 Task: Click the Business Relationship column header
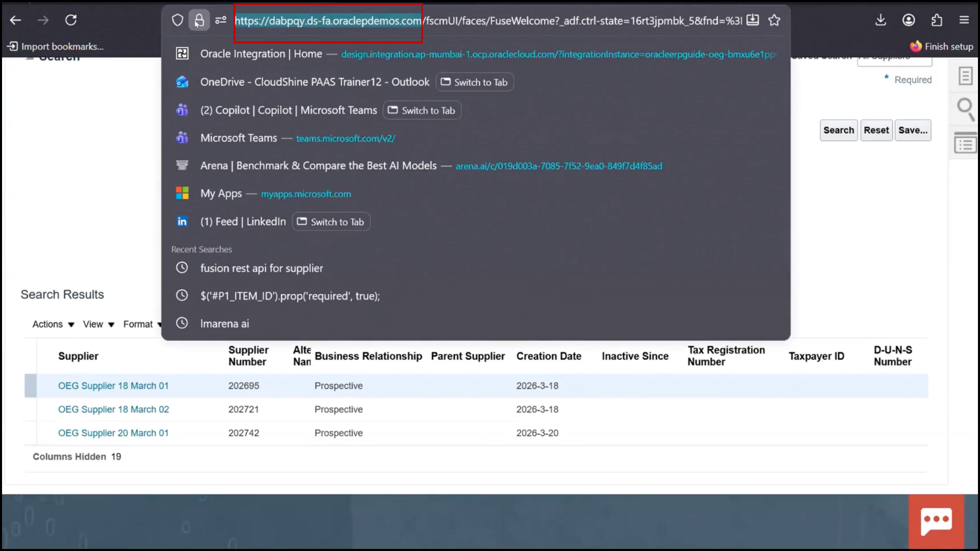click(368, 356)
